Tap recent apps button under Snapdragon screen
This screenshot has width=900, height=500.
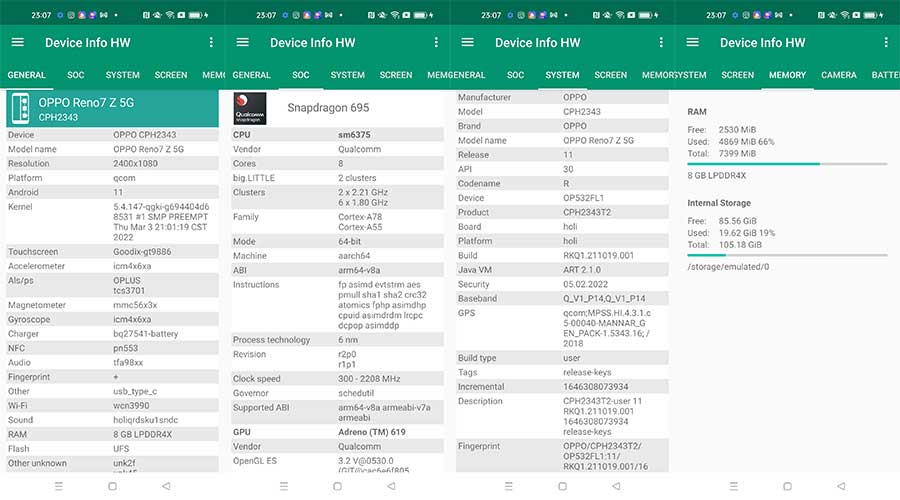pos(284,486)
